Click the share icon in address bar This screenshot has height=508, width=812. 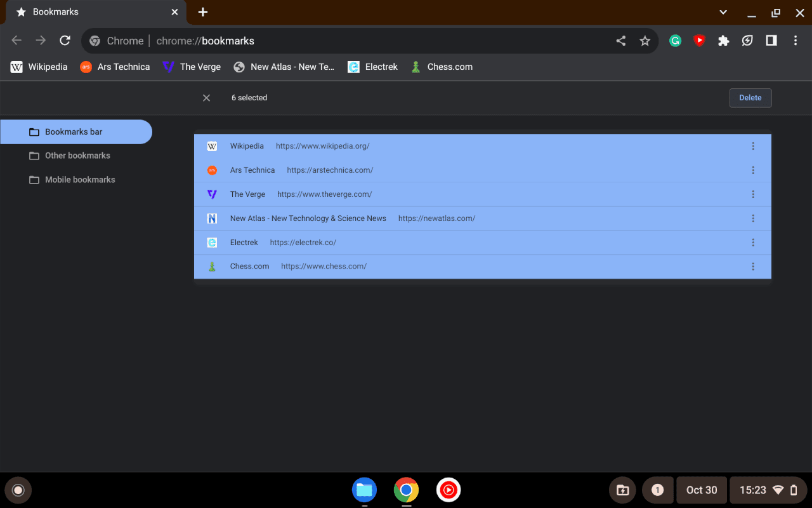coord(621,41)
